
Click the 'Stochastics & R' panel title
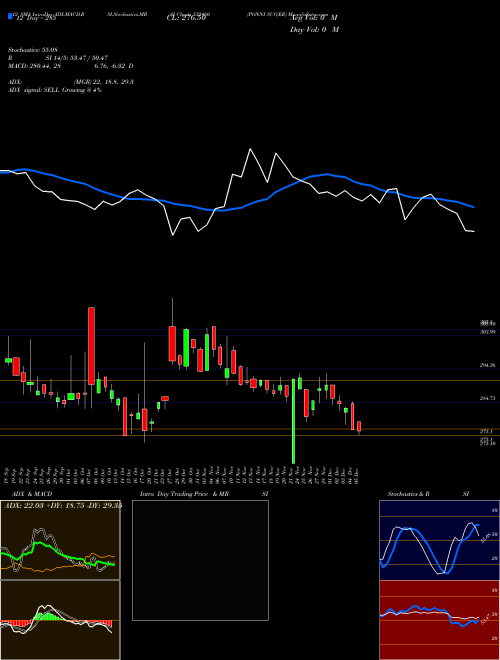[409, 494]
